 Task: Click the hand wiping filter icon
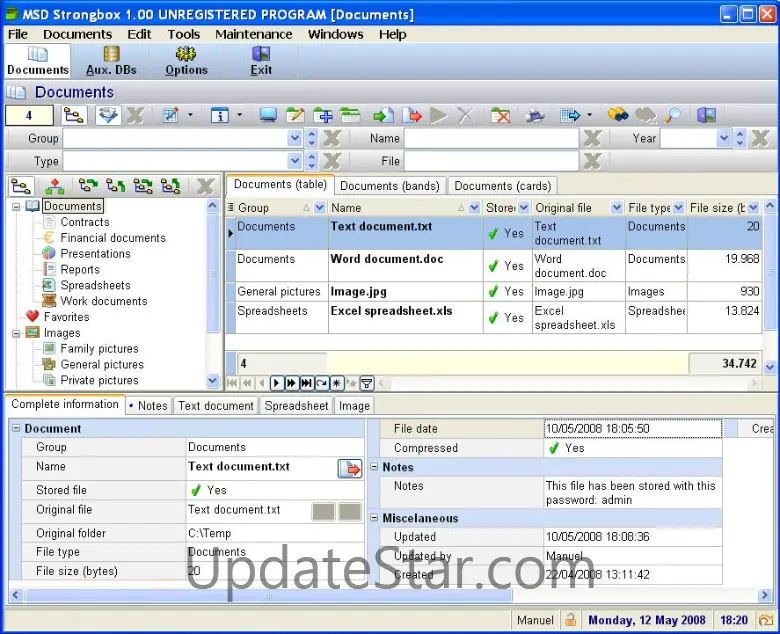click(x=108, y=116)
